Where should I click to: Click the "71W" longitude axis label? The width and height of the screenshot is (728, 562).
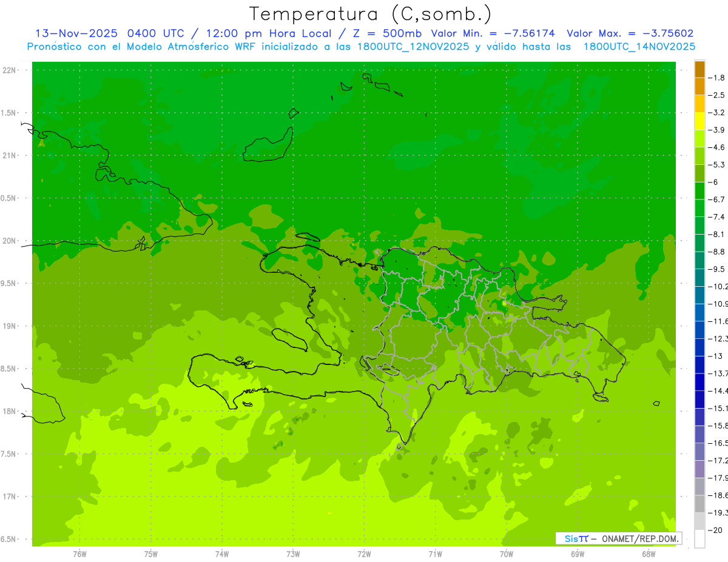tap(435, 554)
